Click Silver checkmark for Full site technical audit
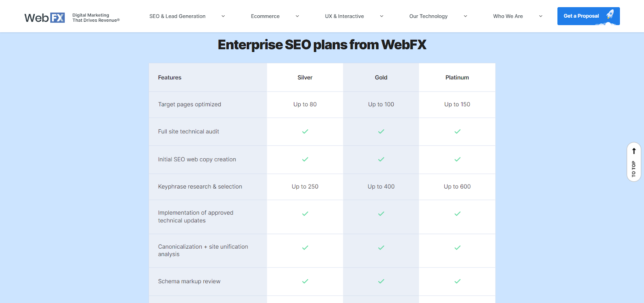The height and width of the screenshot is (303, 644). coord(305,131)
